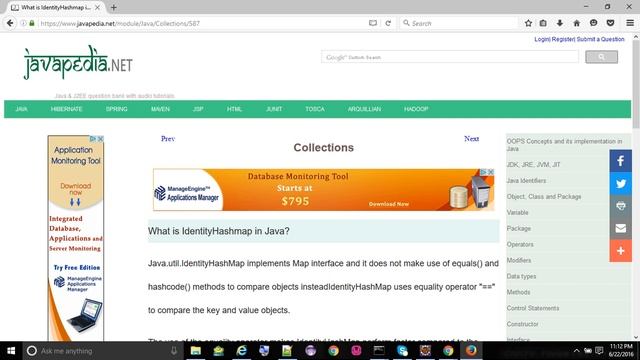This screenshot has width=640, height=360.
Task: Open the TOSCA menu item
Action: [x=315, y=109]
